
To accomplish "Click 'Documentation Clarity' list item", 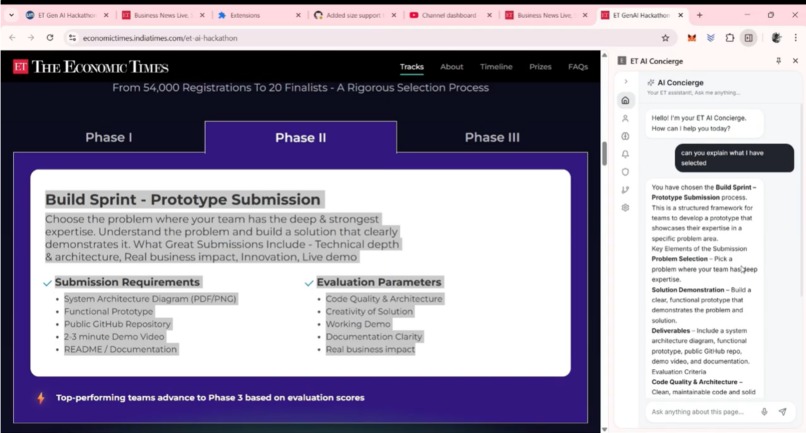I will point(374,337).
